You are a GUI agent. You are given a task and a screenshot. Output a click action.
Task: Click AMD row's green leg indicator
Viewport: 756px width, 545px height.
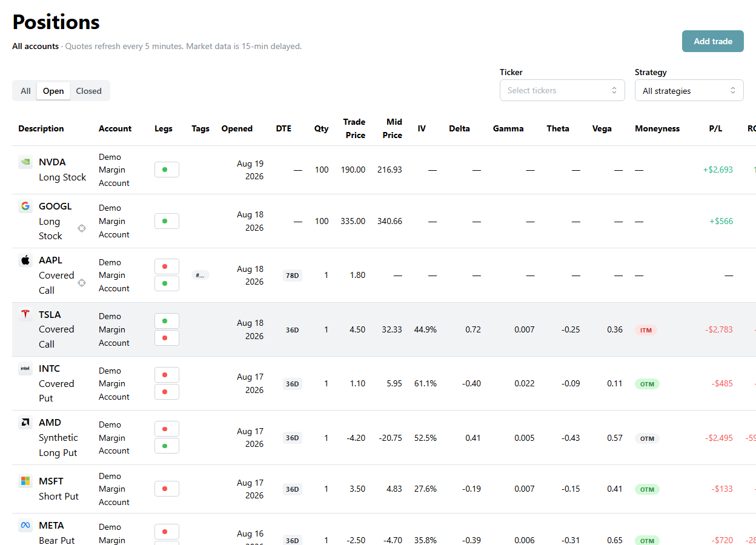point(167,446)
